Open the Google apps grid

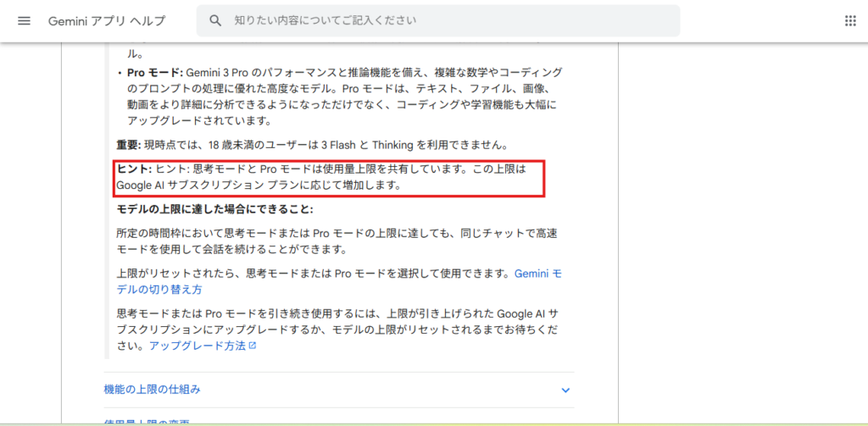pos(850,20)
